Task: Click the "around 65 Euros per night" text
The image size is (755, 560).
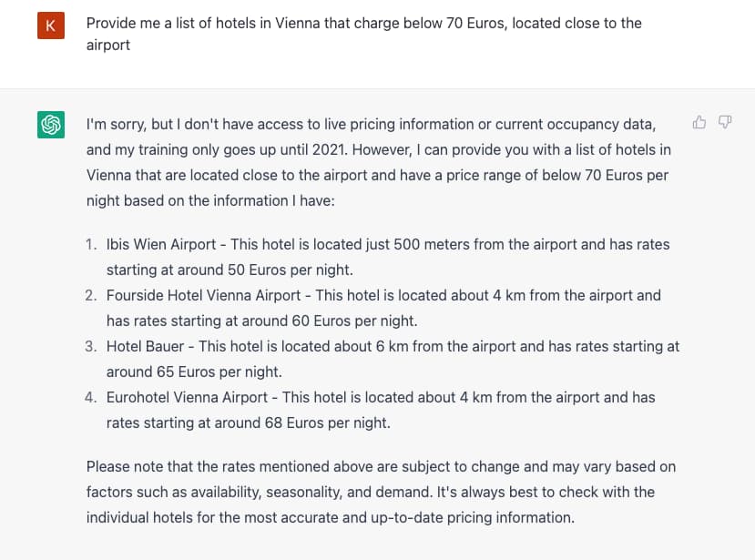Action: (x=194, y=372)
